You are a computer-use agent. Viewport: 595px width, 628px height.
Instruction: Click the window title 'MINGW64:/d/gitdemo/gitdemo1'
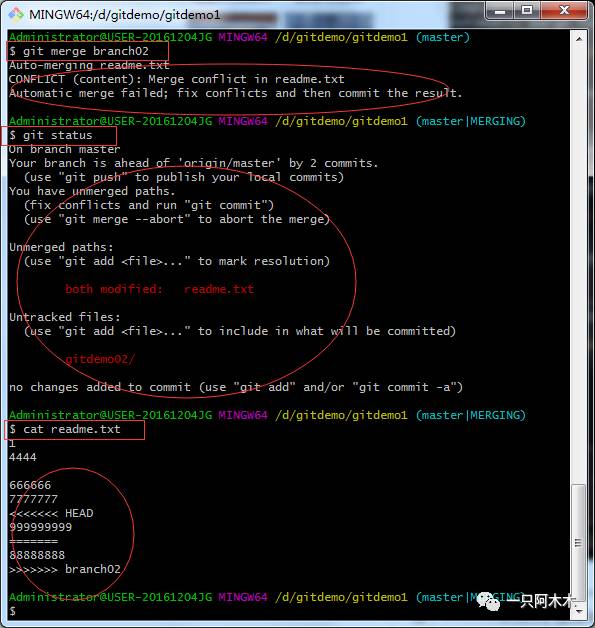click(125, 15)
